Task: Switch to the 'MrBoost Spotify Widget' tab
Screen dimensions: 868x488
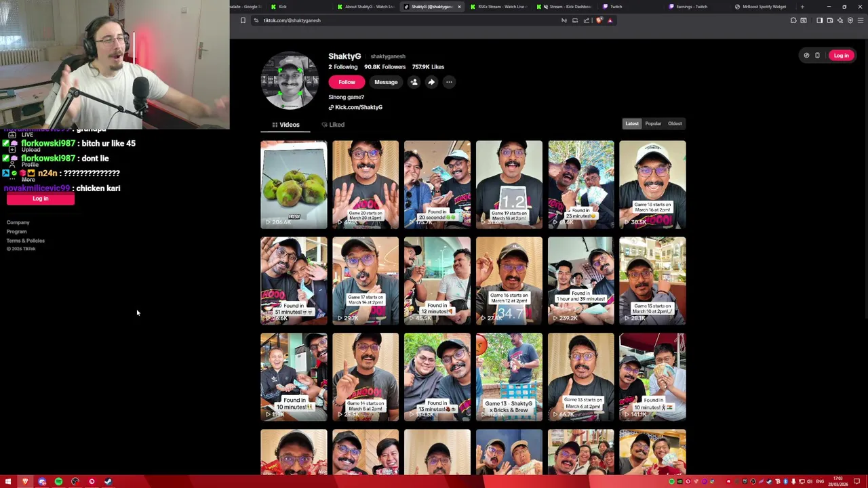Action: pos(763,7)
